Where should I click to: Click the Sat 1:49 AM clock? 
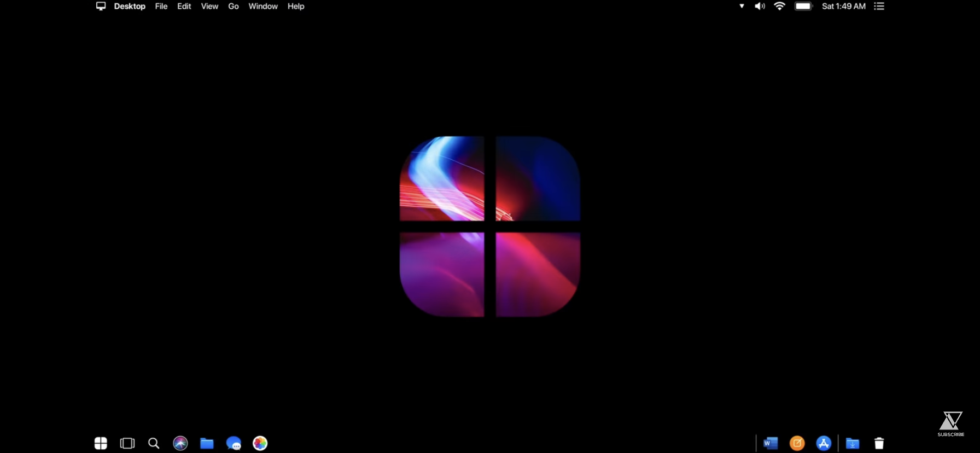click(843, 6)
